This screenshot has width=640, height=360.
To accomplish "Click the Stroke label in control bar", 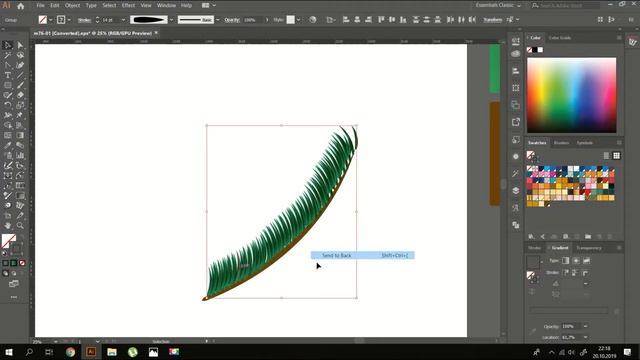I will click(x=84, y=20).
